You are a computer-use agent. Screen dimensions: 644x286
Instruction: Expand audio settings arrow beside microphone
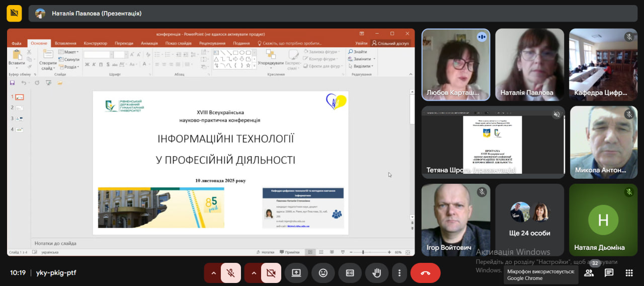(213, 273)
